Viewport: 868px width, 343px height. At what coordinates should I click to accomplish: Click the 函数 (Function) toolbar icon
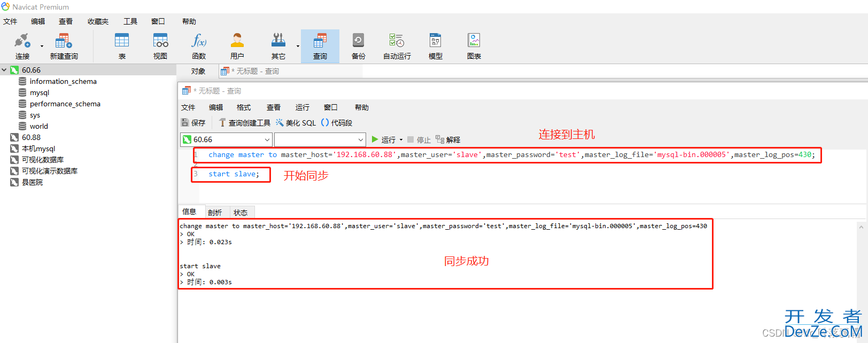199,46
